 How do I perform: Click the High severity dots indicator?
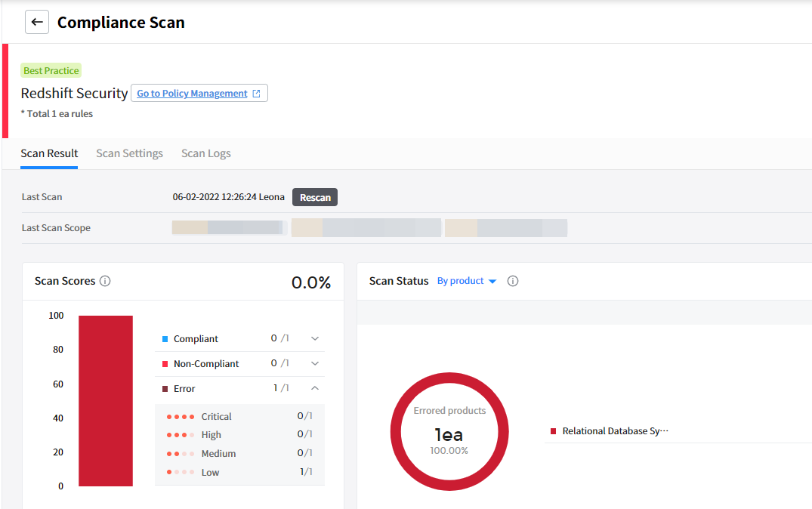click(x=181, y=435)
